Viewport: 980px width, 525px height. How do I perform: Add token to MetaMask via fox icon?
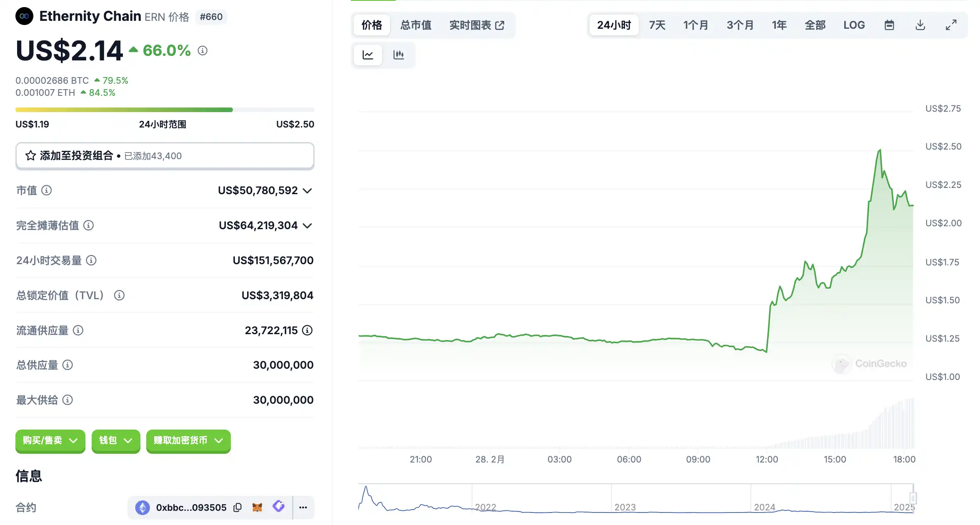[257, 507]
